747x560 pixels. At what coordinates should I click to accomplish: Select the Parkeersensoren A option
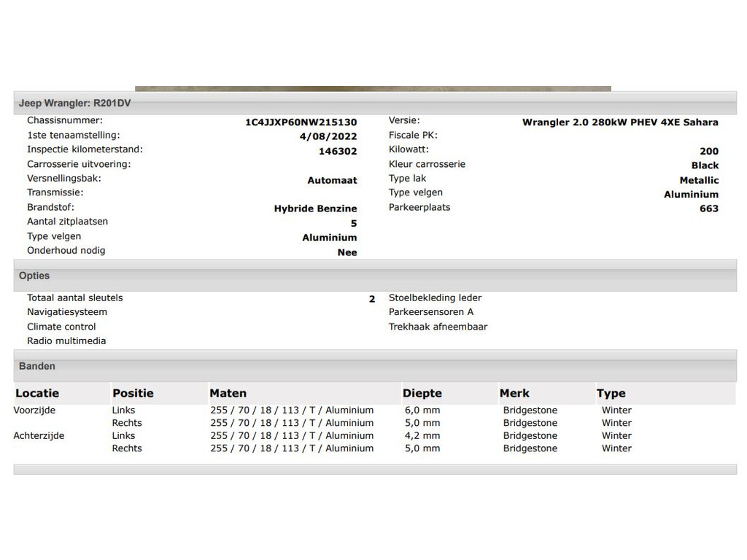pyautogui.click(x=430, y=312)
